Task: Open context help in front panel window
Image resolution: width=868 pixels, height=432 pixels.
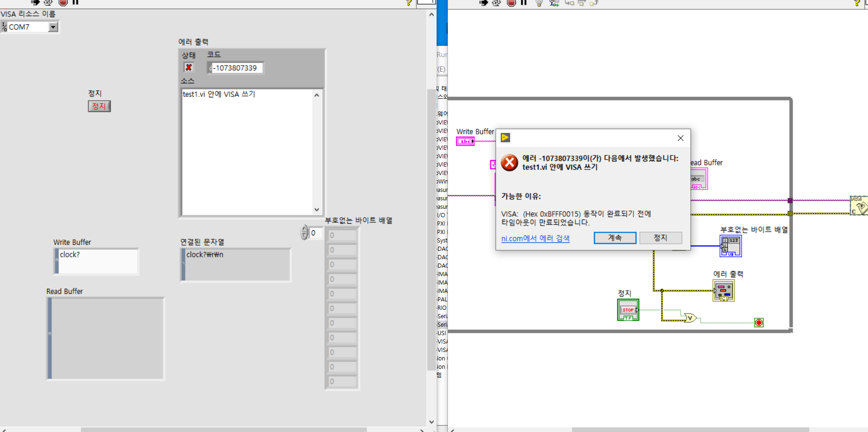Action: coord(408,3)
